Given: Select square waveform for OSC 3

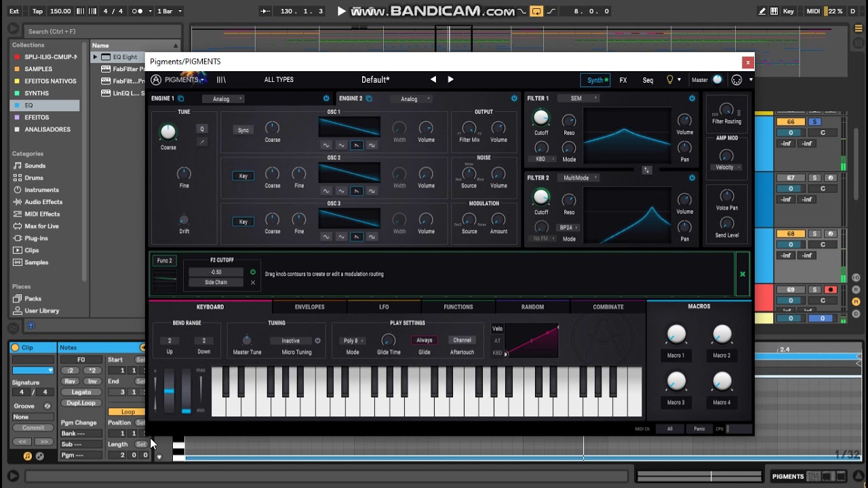Looking at the screenshot, I should tap(372, 237).
